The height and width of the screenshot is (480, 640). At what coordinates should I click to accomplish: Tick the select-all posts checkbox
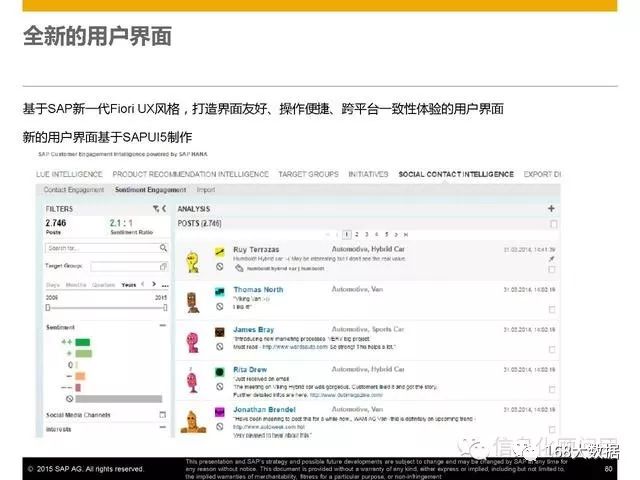tap(553, 224)
